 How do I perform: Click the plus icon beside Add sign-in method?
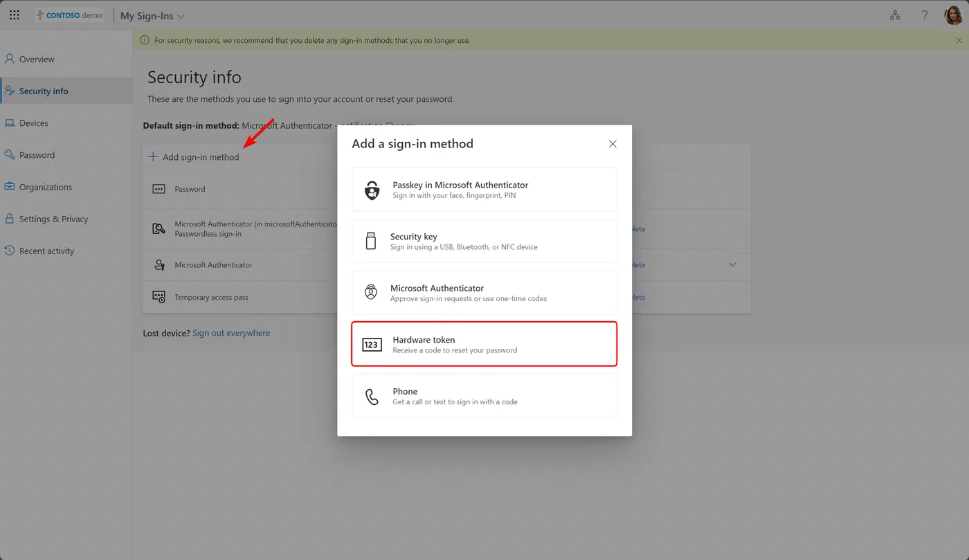[x=153, y=157]
